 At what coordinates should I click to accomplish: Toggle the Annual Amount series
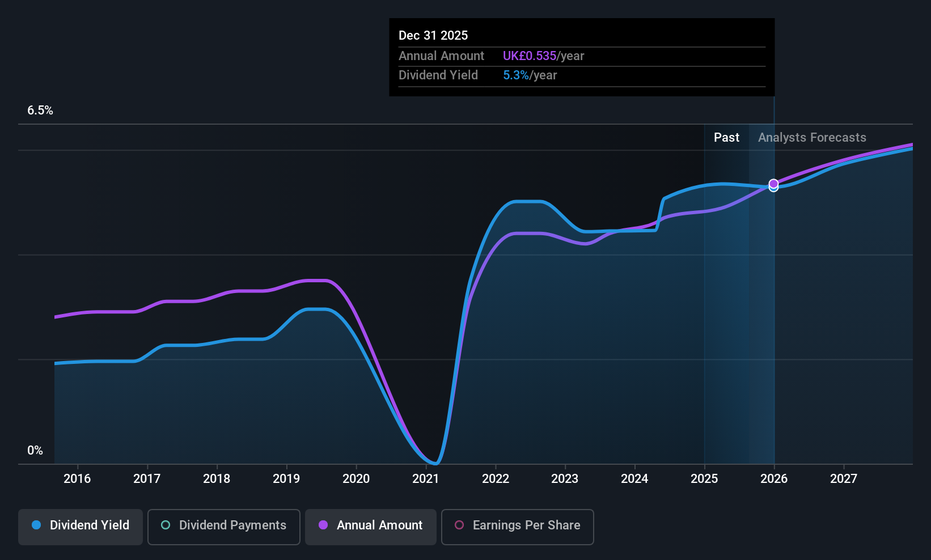coord(371,527)
